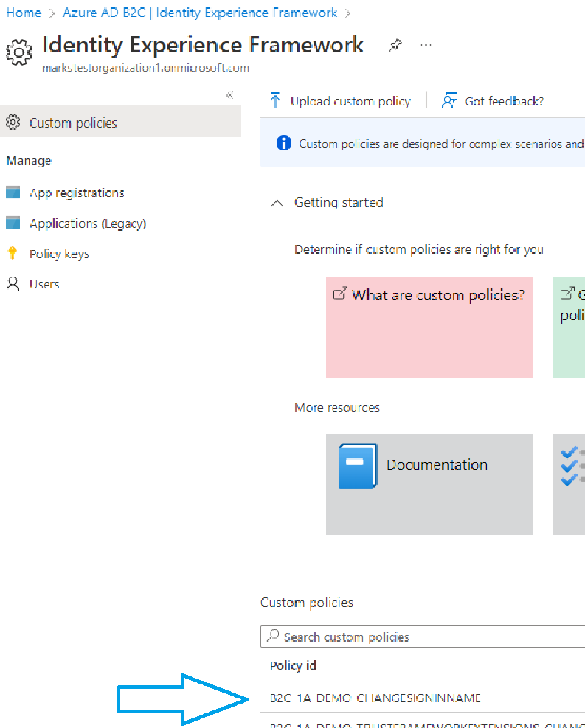
Task: Click the Policy keys key icon
Action: [13, 253]
